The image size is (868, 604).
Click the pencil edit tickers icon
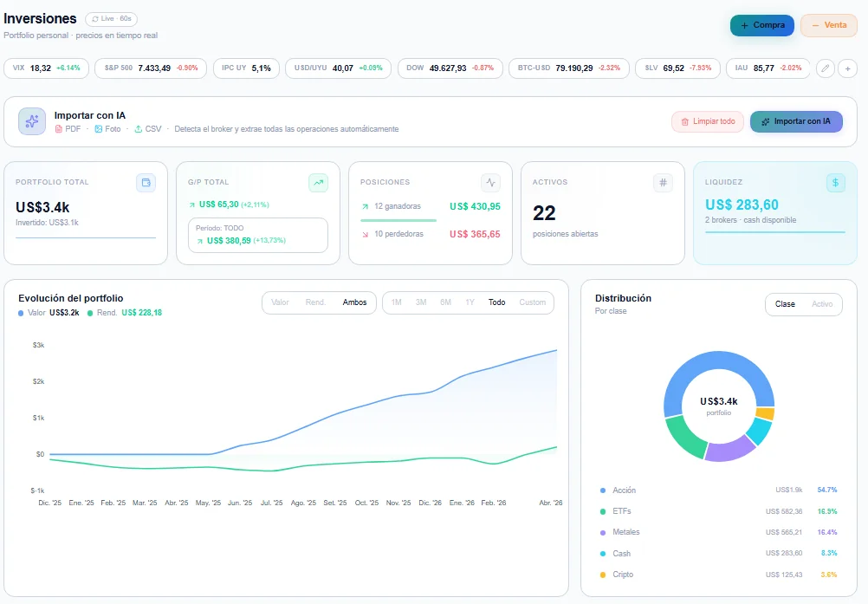[x=825, y=68]
